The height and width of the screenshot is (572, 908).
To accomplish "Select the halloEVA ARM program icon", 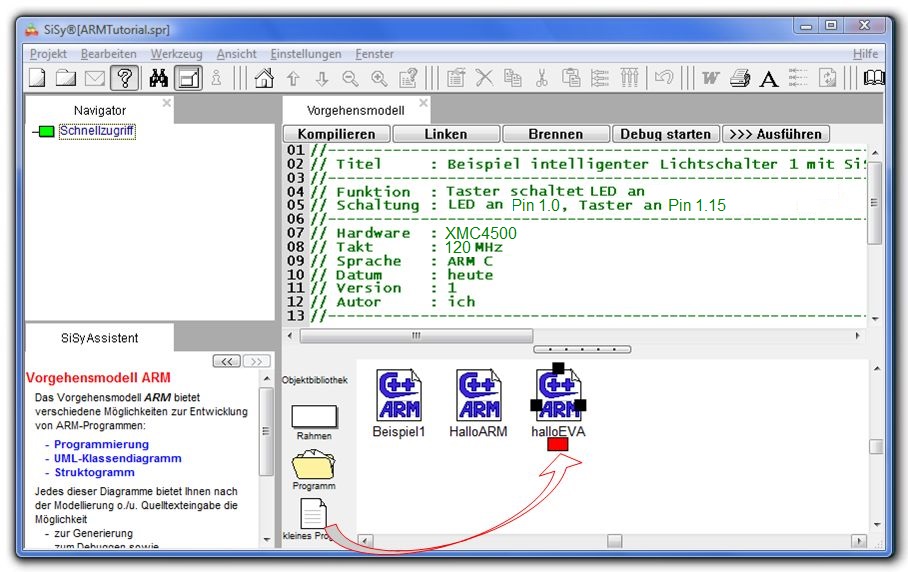I will click(x=559, y=395).
